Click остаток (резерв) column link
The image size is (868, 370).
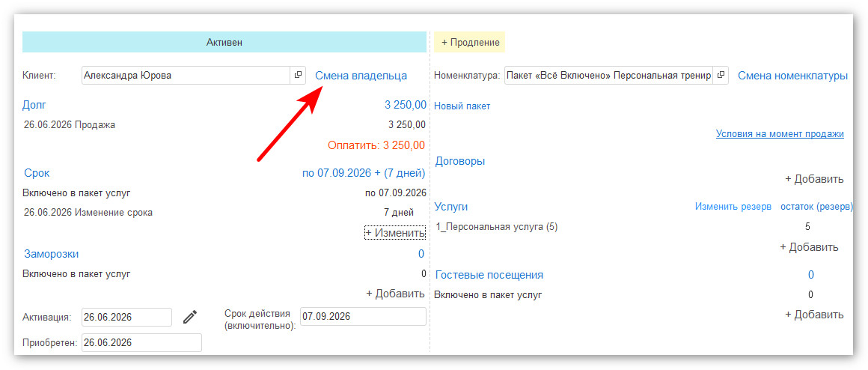816,207
